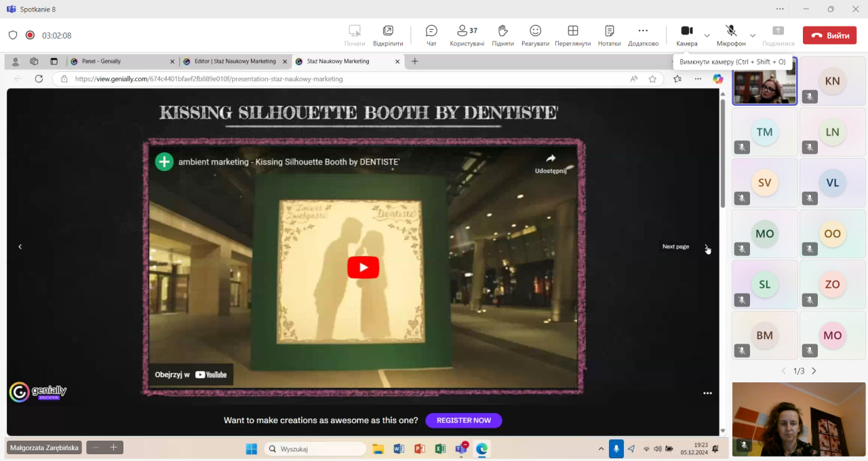Viewport: 868px width, 461px height.
Task: Click the Відкріпити pop-out button
Action: pos(388,35)
